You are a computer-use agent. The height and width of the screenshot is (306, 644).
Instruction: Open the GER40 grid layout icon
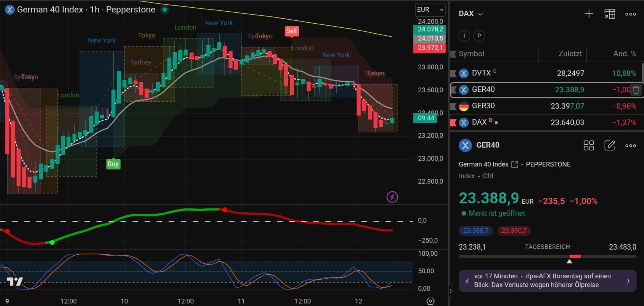coord(589,145)
